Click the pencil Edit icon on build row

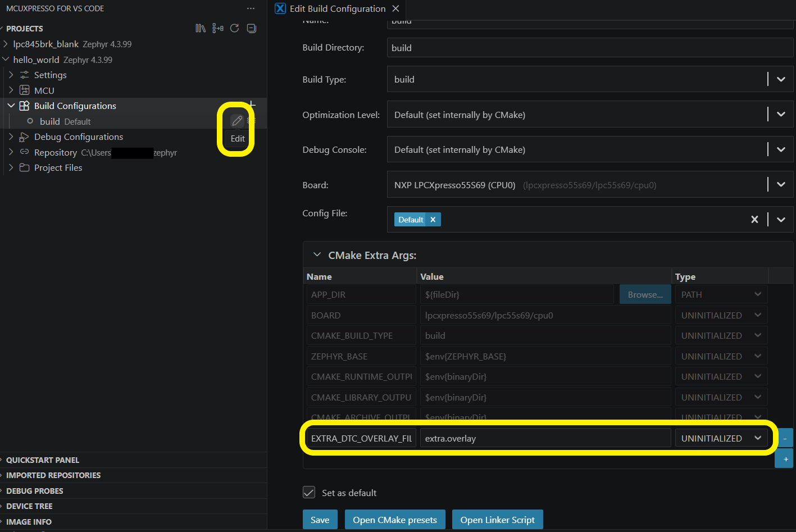(237, 121)
